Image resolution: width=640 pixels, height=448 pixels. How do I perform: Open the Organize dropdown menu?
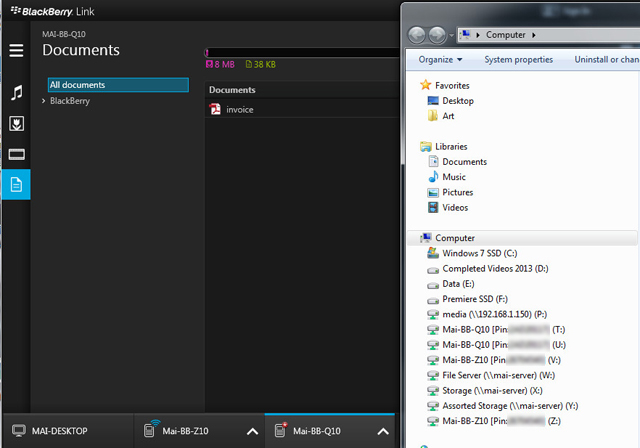tap(440, 60)
